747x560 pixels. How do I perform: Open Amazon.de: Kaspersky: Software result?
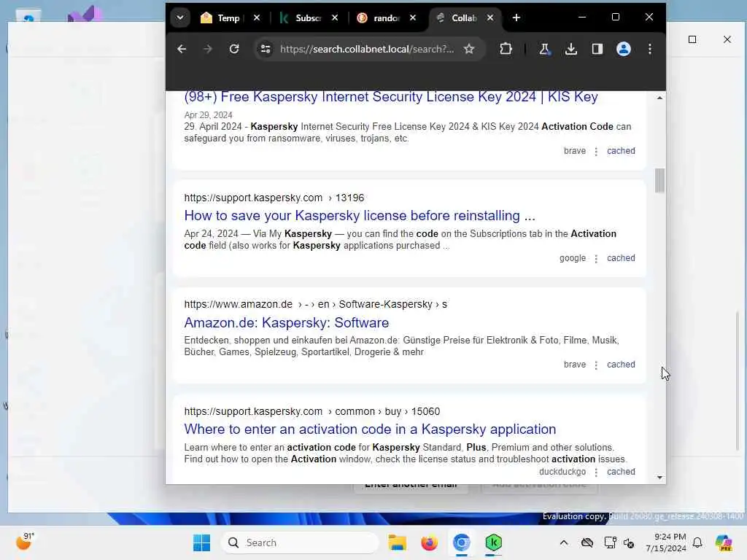point(286,322)
